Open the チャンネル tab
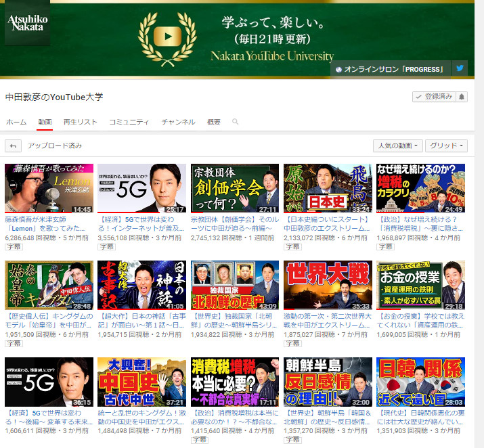 [179, 122]
